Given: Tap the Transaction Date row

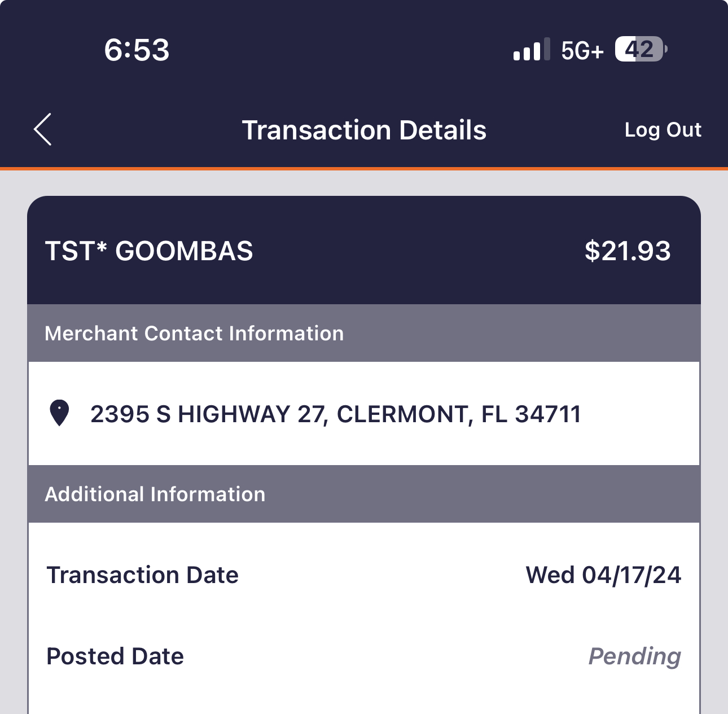Looking at the screenshot, I should click(x=364, y=575).
